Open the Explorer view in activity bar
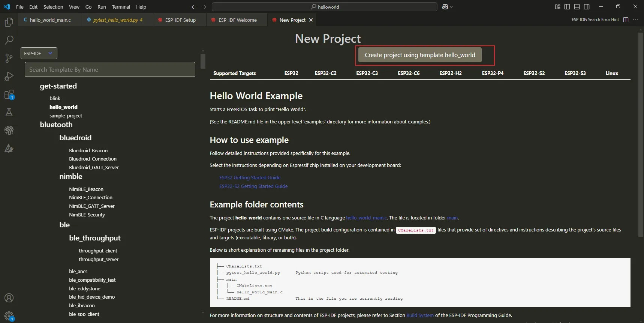The width and height of the screenshot is (644, 323). click(x=9, y=22)
